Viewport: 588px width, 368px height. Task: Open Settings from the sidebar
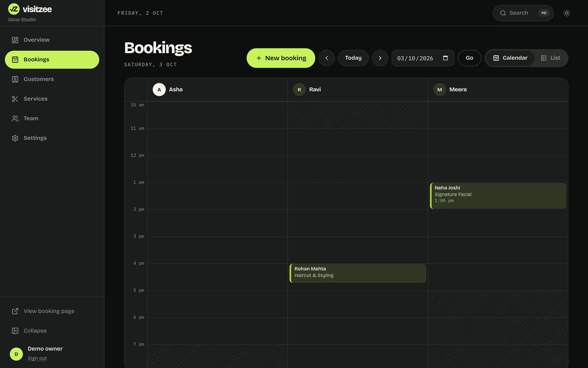point(52,138)
